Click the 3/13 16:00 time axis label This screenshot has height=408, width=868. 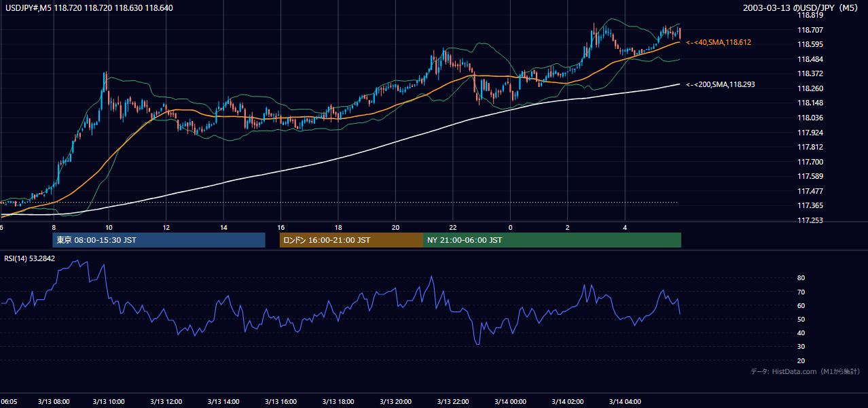(281, 401)
